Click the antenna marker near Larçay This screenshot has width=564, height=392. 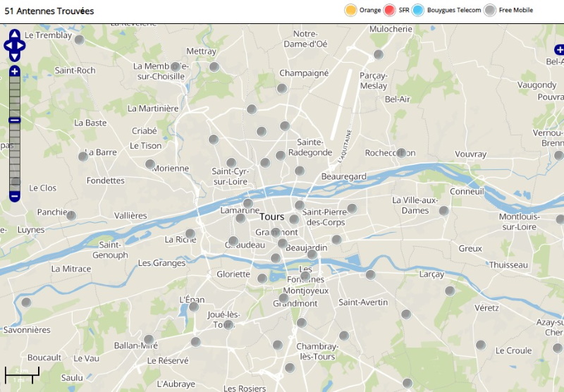coord(450,290)
